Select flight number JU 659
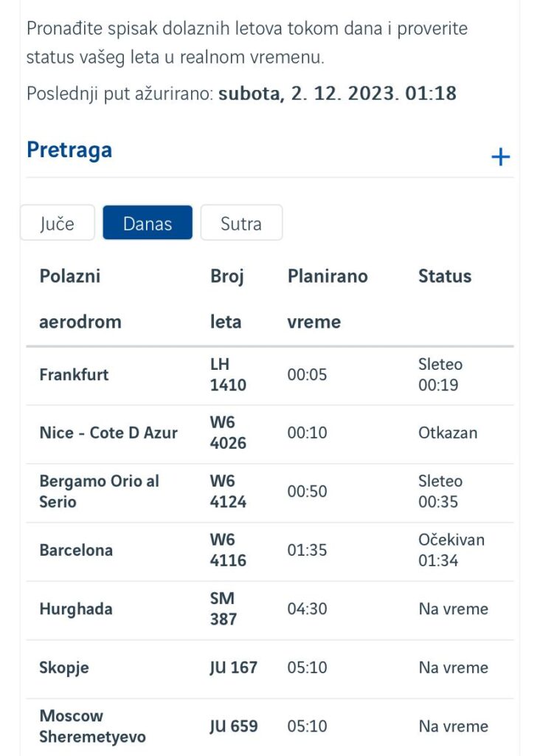Image resolution: width=540 pixels, height=756 pixels. tap(234, 726)
